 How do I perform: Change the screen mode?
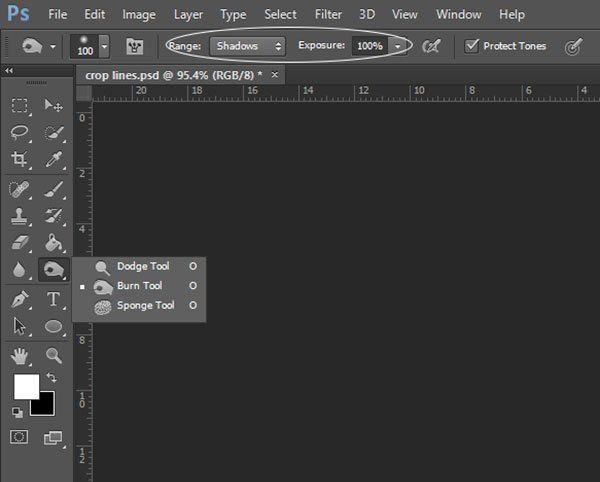click(x=53, y=438)
